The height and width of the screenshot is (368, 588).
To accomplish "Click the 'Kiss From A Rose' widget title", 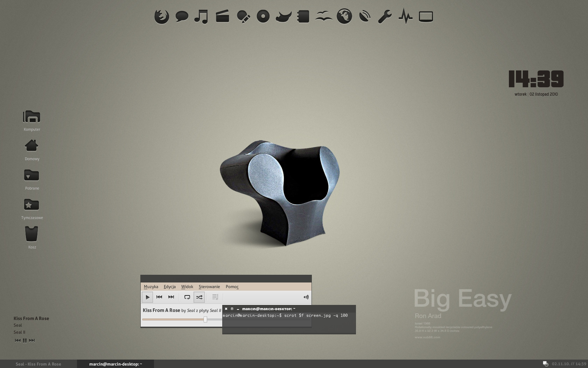I will 31,319.
